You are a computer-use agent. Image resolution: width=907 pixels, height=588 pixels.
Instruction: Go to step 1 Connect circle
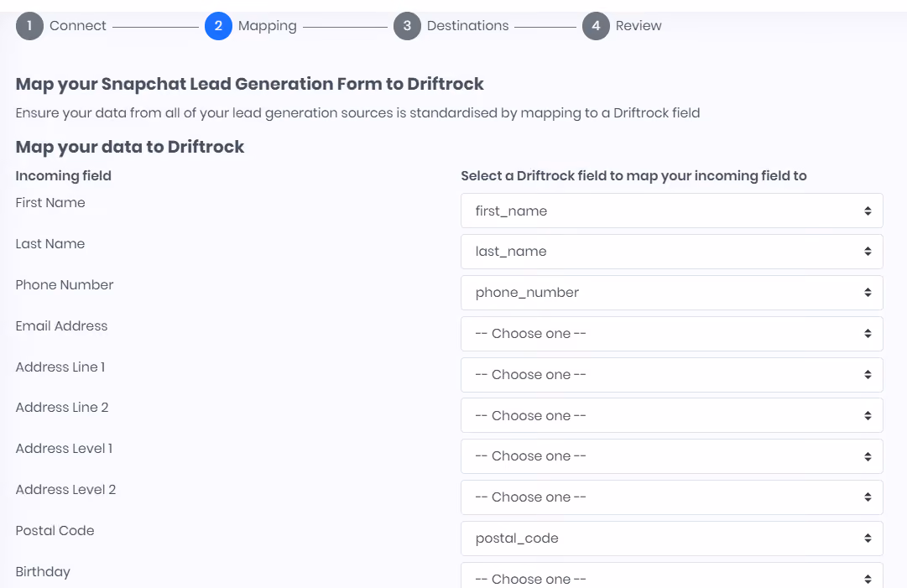[x=29, y=26]
